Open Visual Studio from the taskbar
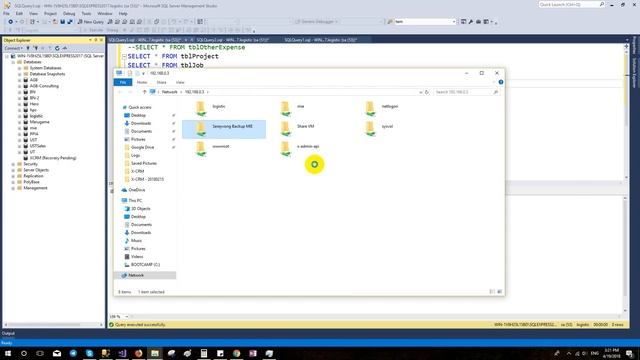 [122, 353]
